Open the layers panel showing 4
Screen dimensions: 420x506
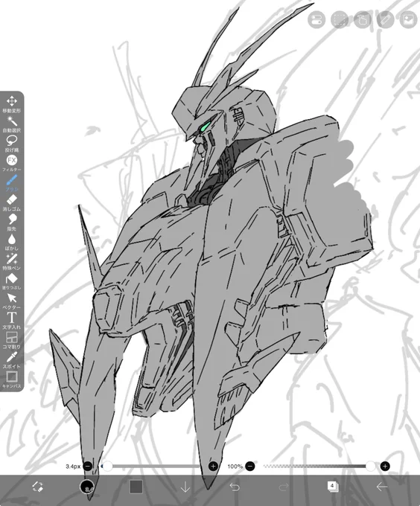pos(333,487)
